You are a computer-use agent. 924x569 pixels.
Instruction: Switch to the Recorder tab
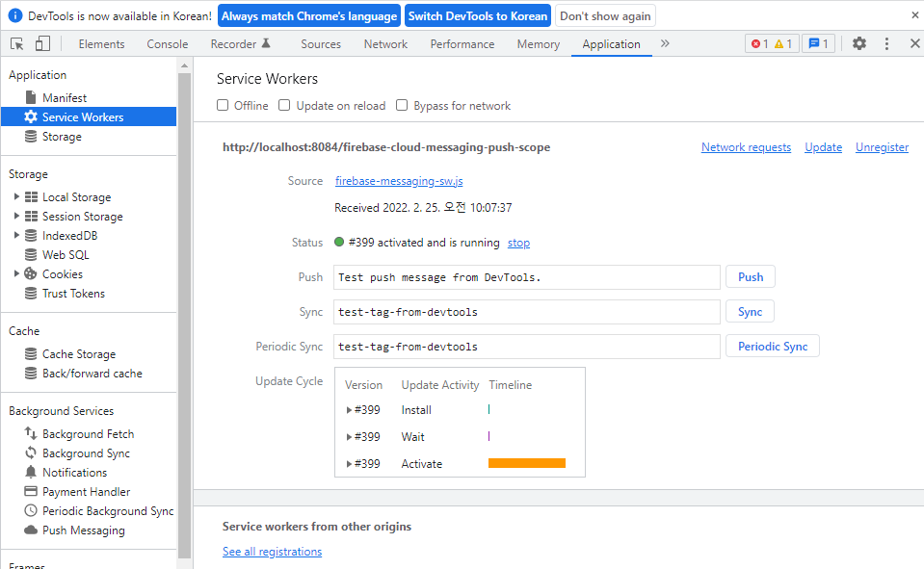coord(241,44)
